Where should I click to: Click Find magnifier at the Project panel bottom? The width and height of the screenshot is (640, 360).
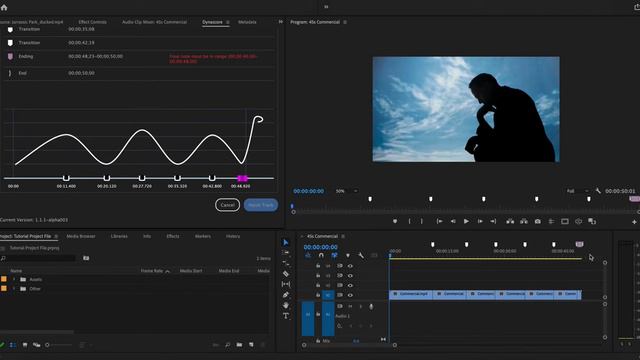coord(227,345)
